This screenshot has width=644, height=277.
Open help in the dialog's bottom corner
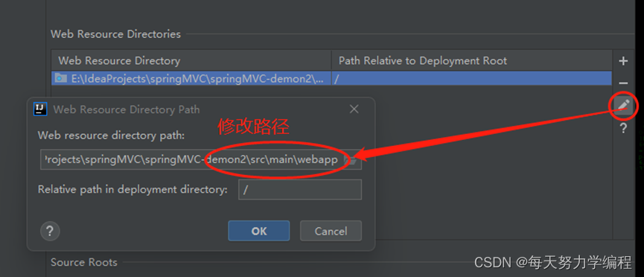(x=50, y=231)
